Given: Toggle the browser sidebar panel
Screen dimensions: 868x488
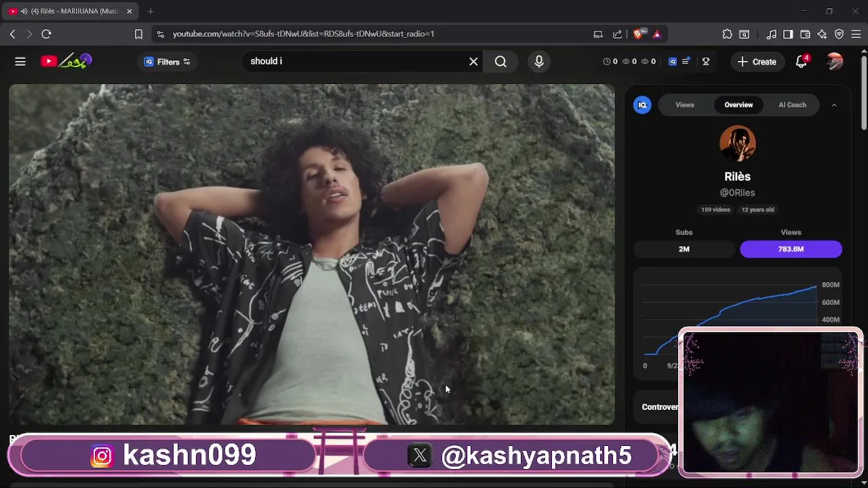Looking at the screenshot, I should tap(788, 34).
